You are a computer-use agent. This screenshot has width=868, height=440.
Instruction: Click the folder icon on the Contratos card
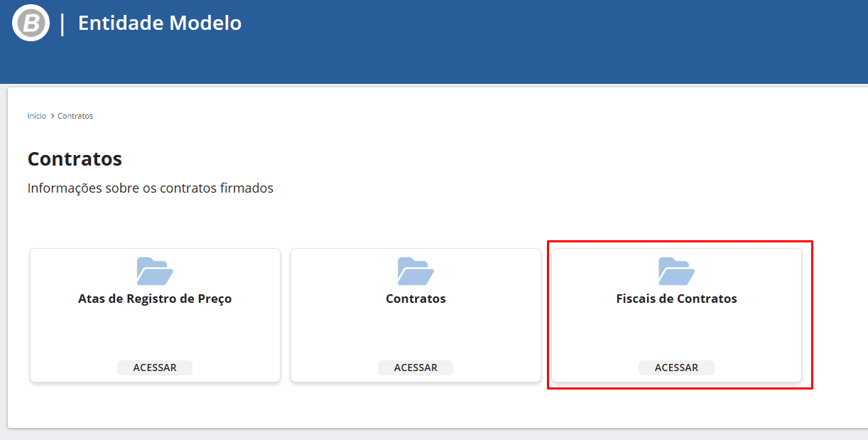416,272
